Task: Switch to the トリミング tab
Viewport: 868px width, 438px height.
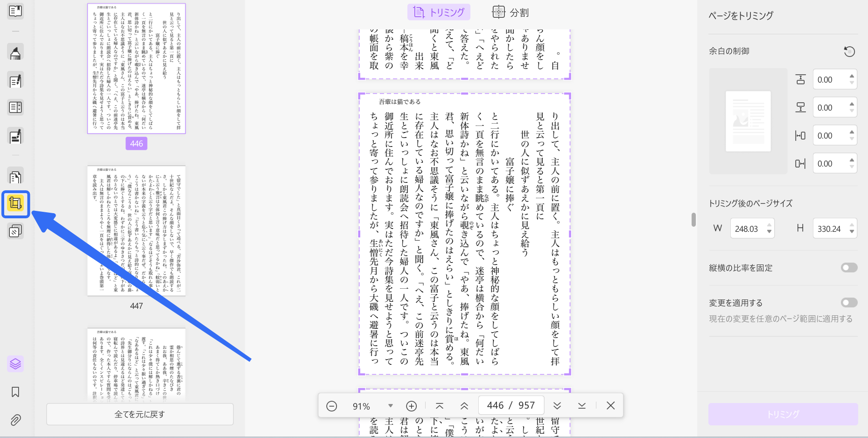Action: (439, 12)
